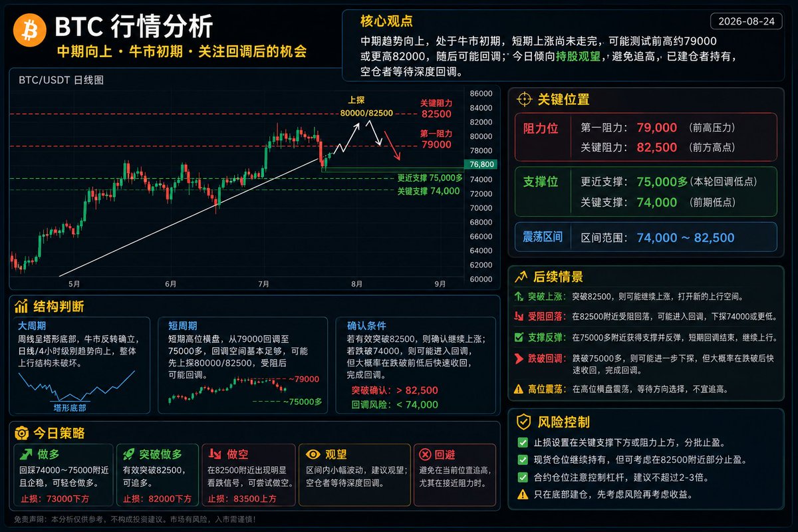Click the highlighted 持股观望 phrase
This screenshot has height=532, width=798.
[578, 57]
